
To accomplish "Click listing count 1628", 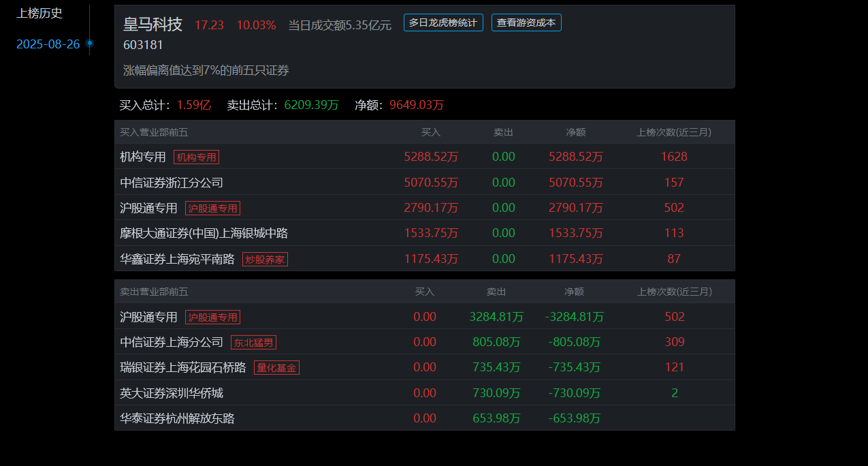I will 674,157.
